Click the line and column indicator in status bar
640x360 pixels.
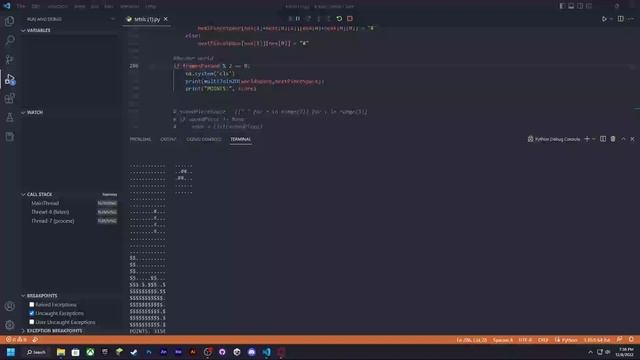[471, 340]
